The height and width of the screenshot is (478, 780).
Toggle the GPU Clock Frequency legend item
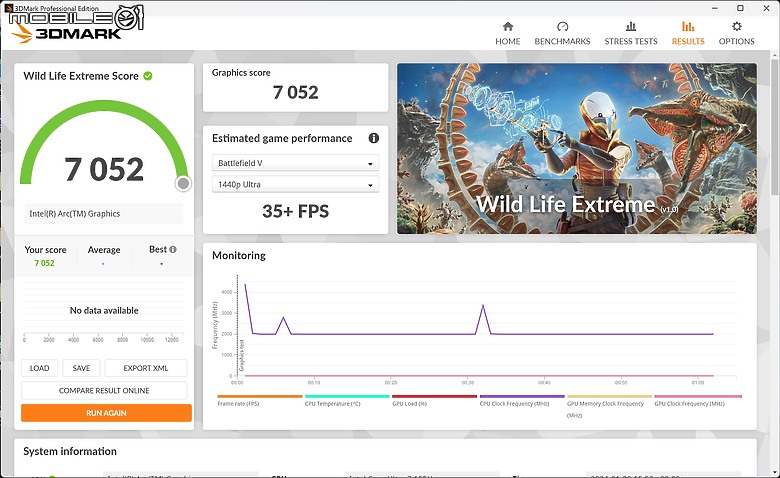[x=698, y=400]
